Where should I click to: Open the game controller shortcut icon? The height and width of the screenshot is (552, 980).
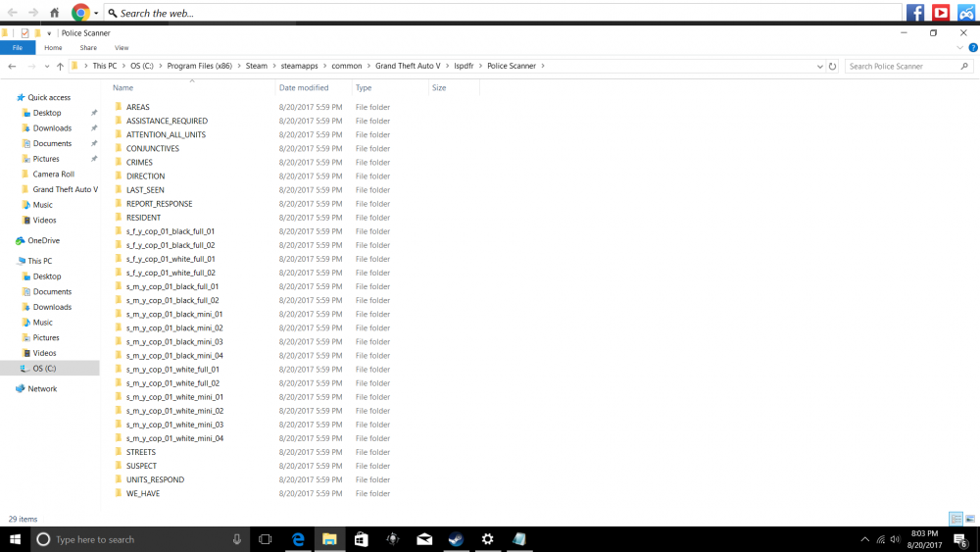[x=966, y=13]
